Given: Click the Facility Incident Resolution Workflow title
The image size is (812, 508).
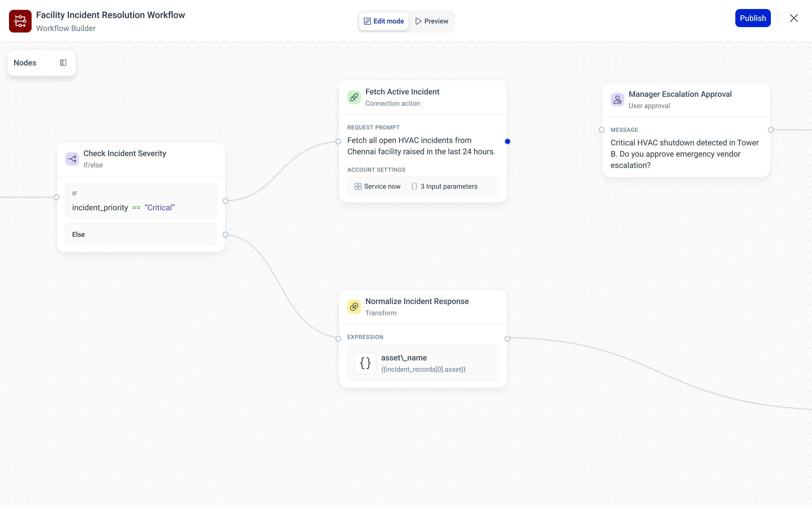Looking at the screenshot, I should [111, 15].
